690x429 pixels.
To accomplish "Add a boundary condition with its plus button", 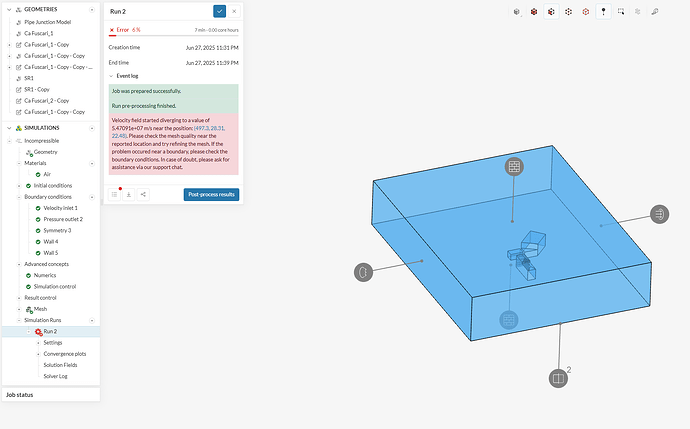I will tap(92, 197).
